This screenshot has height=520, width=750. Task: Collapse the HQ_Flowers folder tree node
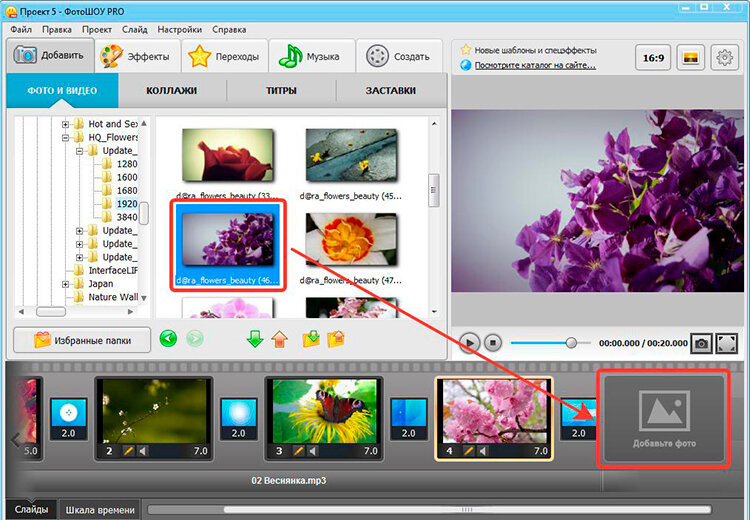pyautogui.click(x=66, y=138)
